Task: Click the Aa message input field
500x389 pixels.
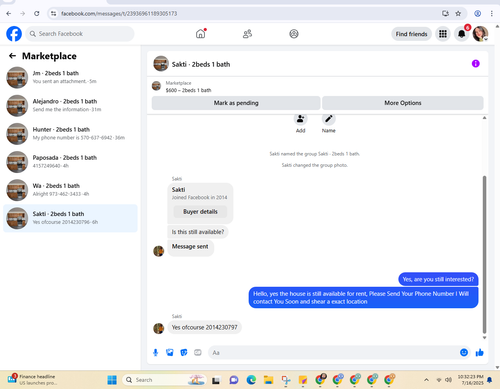Action: tap(333, 353)
